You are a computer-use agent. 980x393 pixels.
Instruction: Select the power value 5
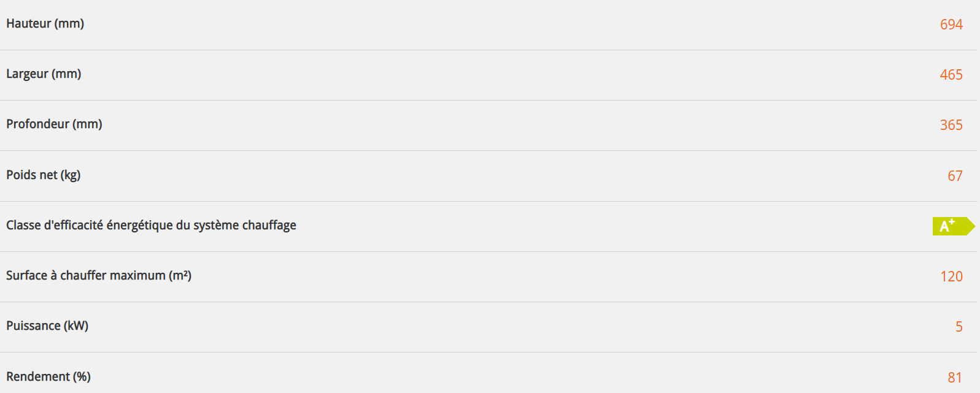959,327
